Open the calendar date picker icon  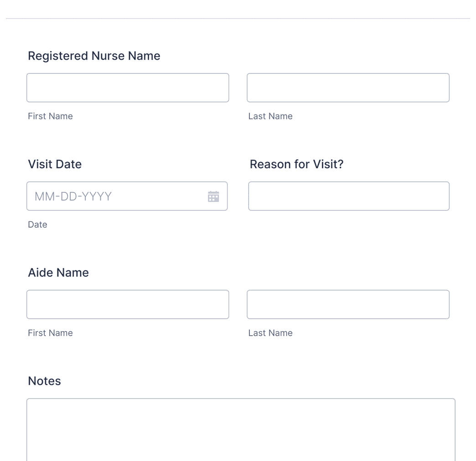tap(213, 196)
